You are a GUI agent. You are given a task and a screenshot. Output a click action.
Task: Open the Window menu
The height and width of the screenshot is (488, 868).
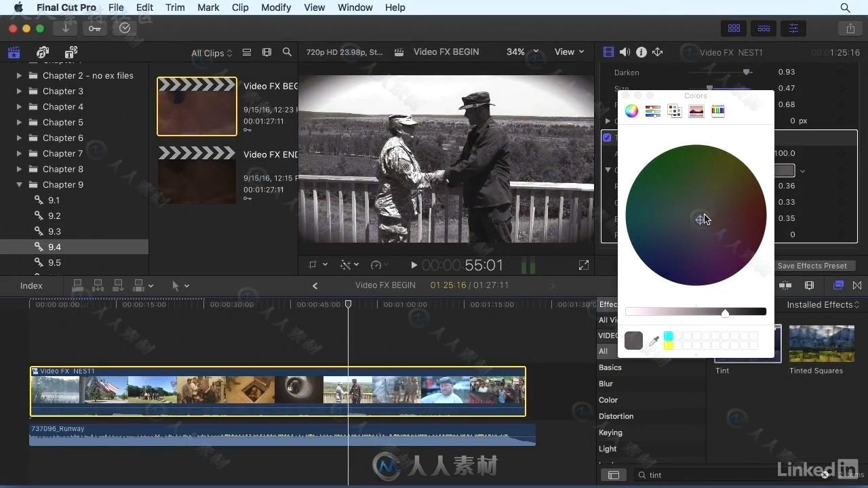point(355,7)
